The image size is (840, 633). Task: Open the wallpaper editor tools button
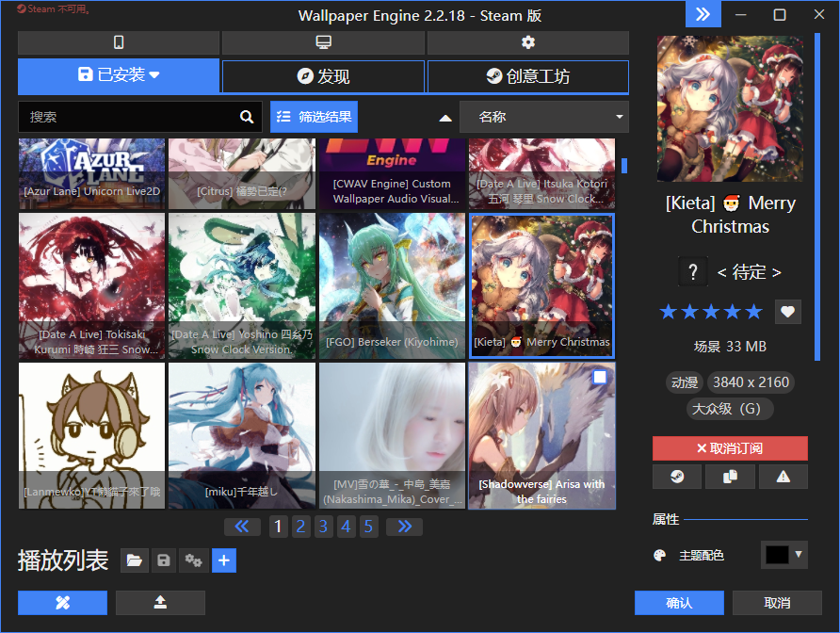(x=63, y=603)
